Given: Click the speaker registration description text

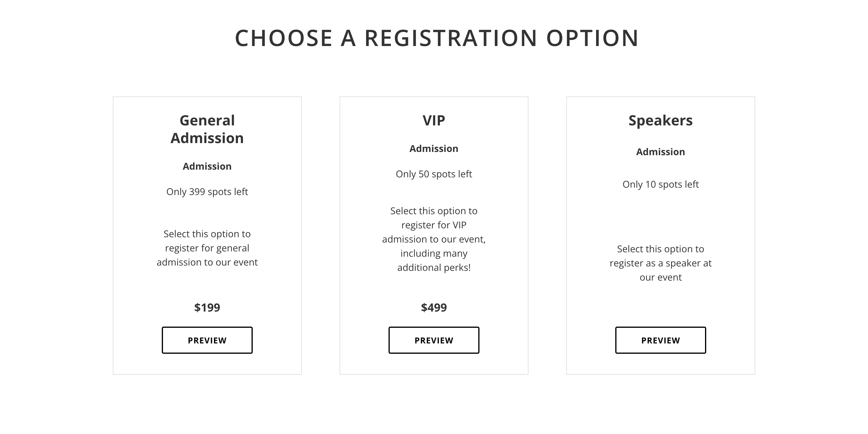Looking at the screenshot, I should point(660,263).
